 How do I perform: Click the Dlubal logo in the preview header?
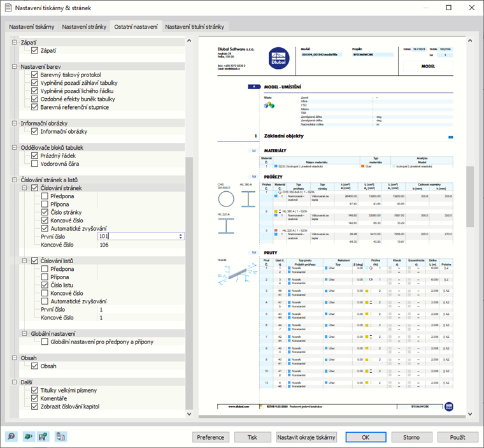pyautogui.click(x=279, y=58)
